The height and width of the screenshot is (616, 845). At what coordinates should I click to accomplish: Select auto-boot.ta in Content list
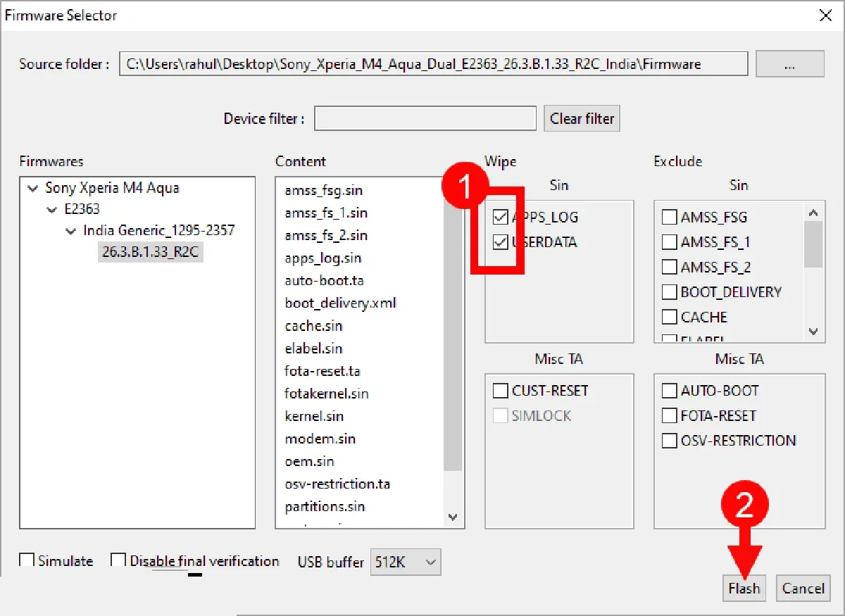324,280
